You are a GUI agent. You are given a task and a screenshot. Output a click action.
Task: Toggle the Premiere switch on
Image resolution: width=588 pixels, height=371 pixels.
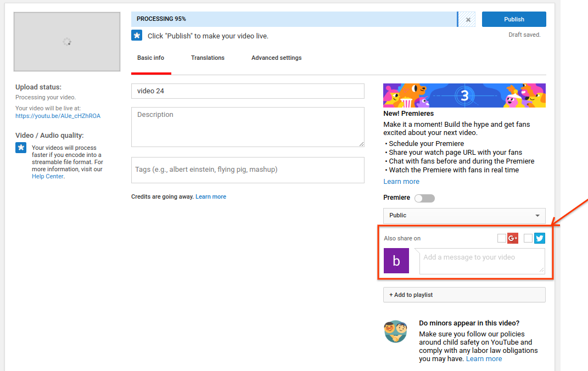tap(424, 198)
